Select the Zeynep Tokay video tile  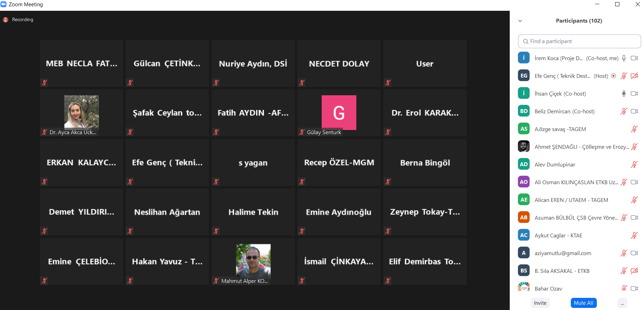[x=425, y=212]
